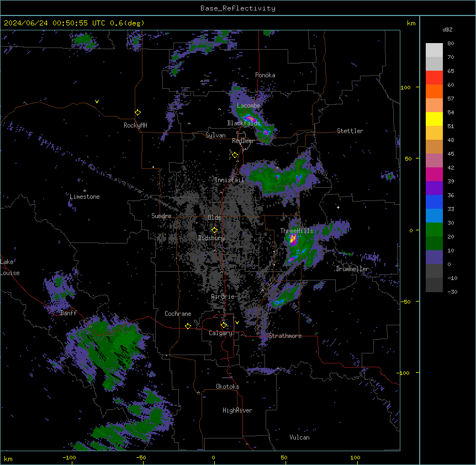Click the yellow diamond marker near RockyMH
This screenshot has height=465, width=476.
[x=137, y=113]
